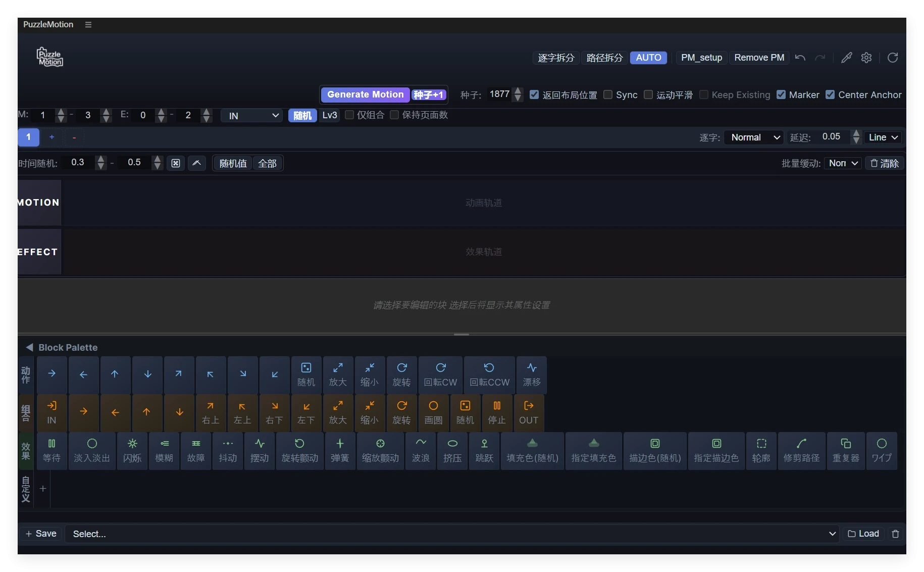
Task: Open the settings gear icon
Action: tap(866, 58)
